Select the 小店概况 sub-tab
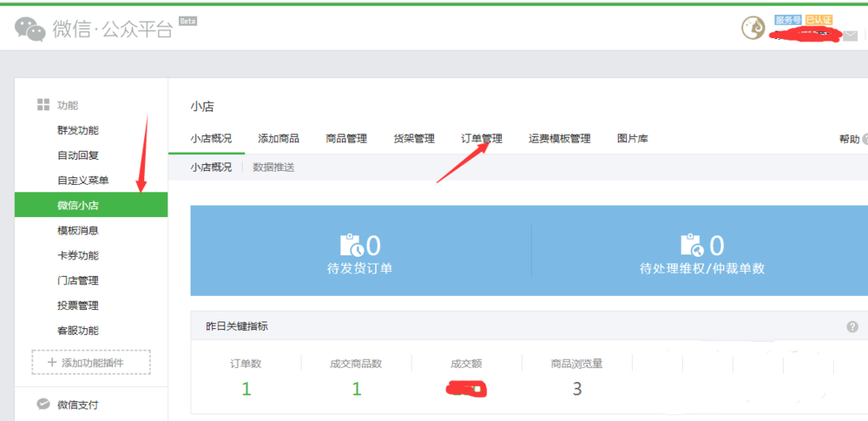The height and width of the screenshot is (421, 868). 211,167
